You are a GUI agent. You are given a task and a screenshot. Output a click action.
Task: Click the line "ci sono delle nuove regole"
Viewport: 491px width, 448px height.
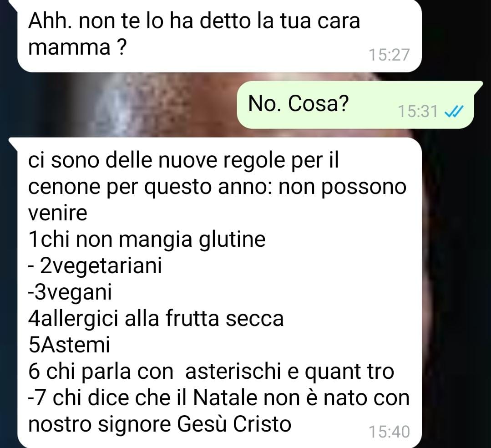(x=183, y=160)
